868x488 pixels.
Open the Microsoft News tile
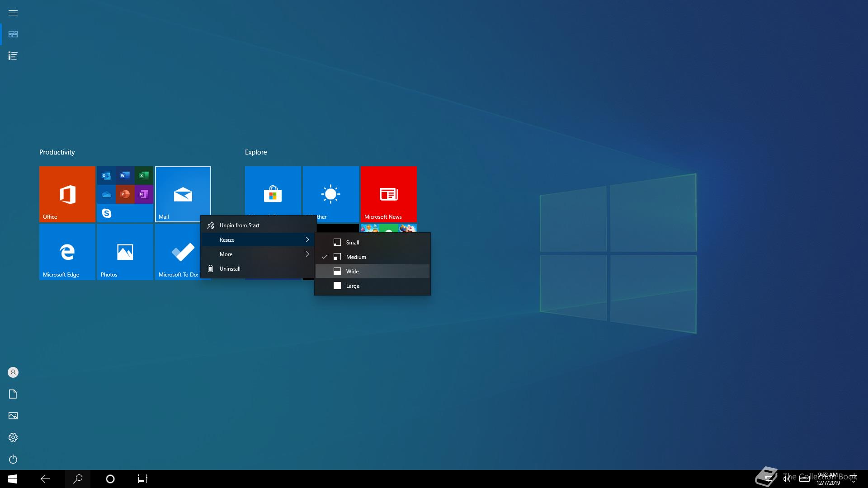(389, 194)
